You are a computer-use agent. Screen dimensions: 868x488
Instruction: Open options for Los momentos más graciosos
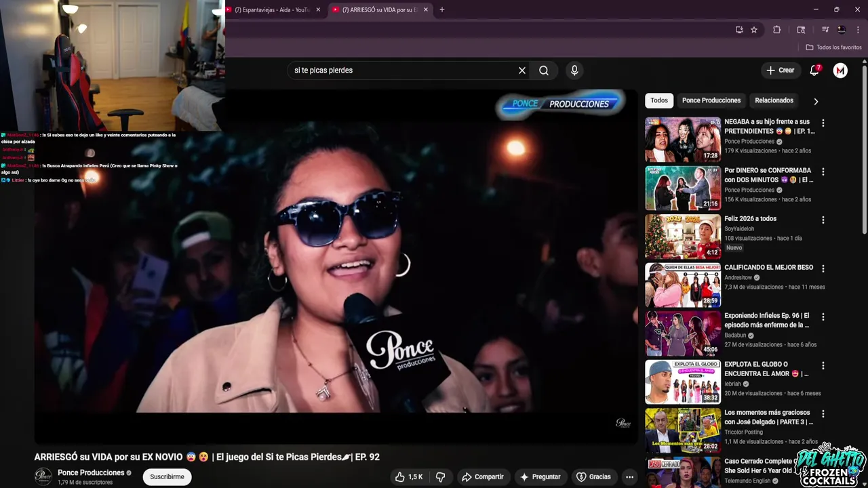[823, 414]
